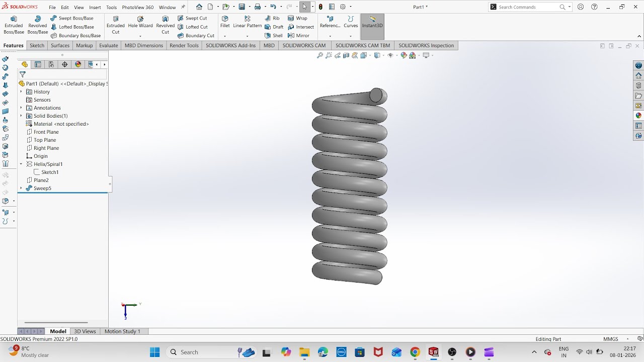Collapse the Helix/Spiral1 feature

coord(21,164)
